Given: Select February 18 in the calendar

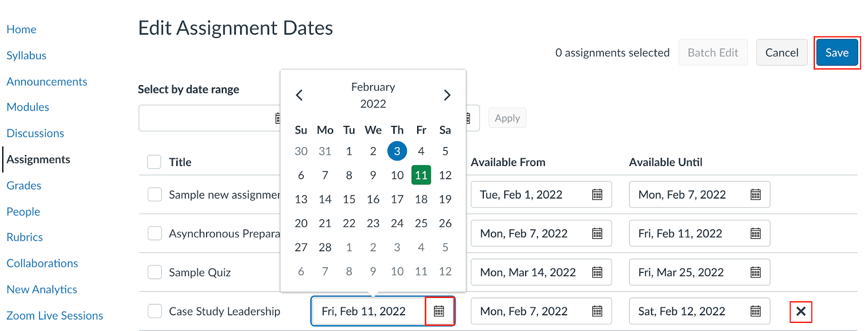Looking at the screenshot, I should (x=421, y=199).
